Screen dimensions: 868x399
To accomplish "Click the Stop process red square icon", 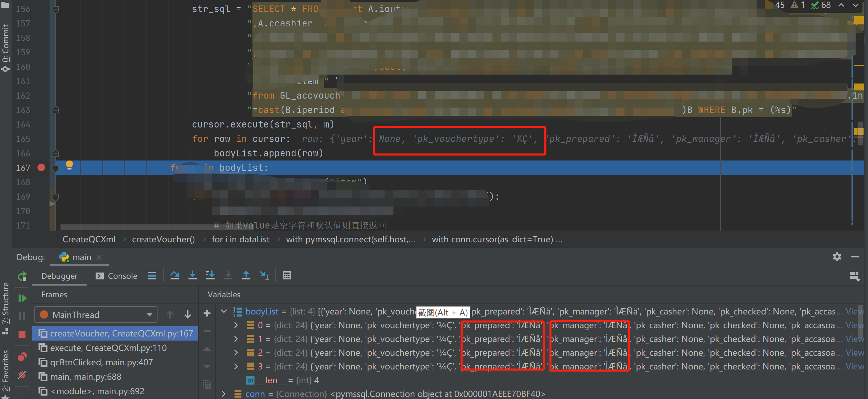I will coord(22,334).
